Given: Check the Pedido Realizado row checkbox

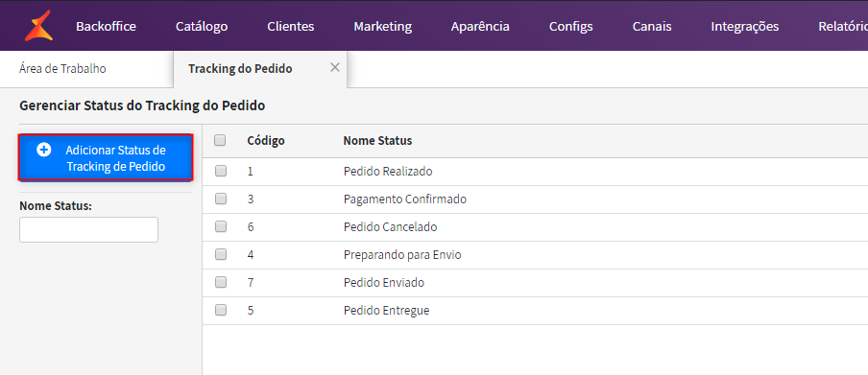Looking at the screenshot, I should [221, 171].
